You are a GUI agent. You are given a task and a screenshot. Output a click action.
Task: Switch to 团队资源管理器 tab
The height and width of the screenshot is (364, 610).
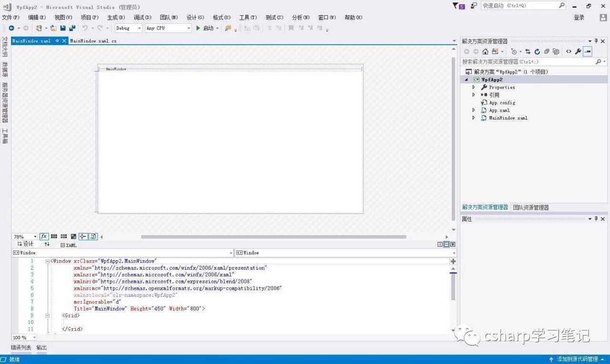point(530,207)
